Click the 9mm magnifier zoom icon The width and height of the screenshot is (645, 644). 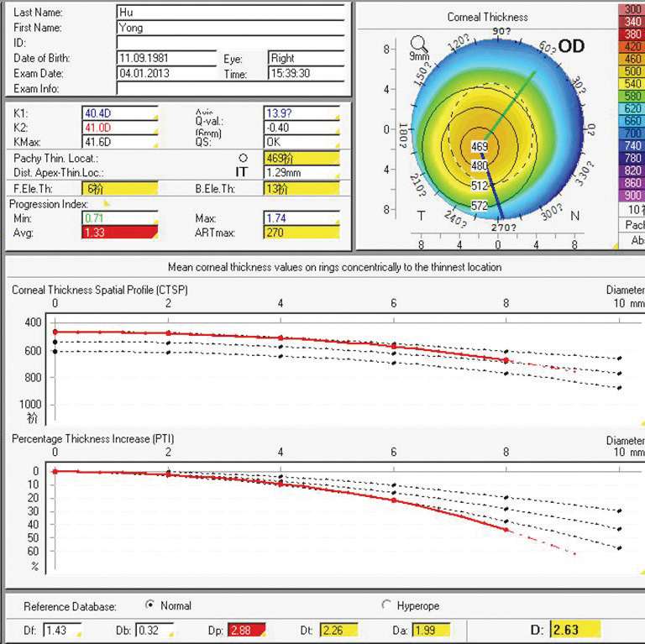(x=418, y=47)
